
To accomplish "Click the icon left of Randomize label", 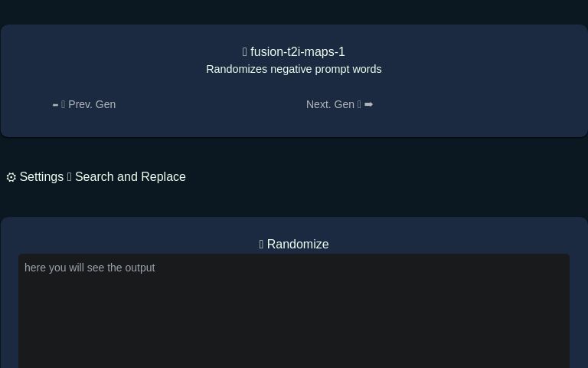I will [x=262, y=245].
